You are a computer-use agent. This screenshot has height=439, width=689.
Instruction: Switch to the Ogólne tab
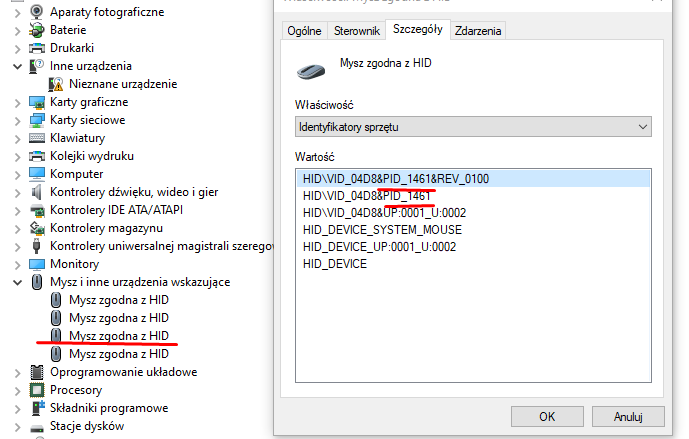(x=304, y=31)
